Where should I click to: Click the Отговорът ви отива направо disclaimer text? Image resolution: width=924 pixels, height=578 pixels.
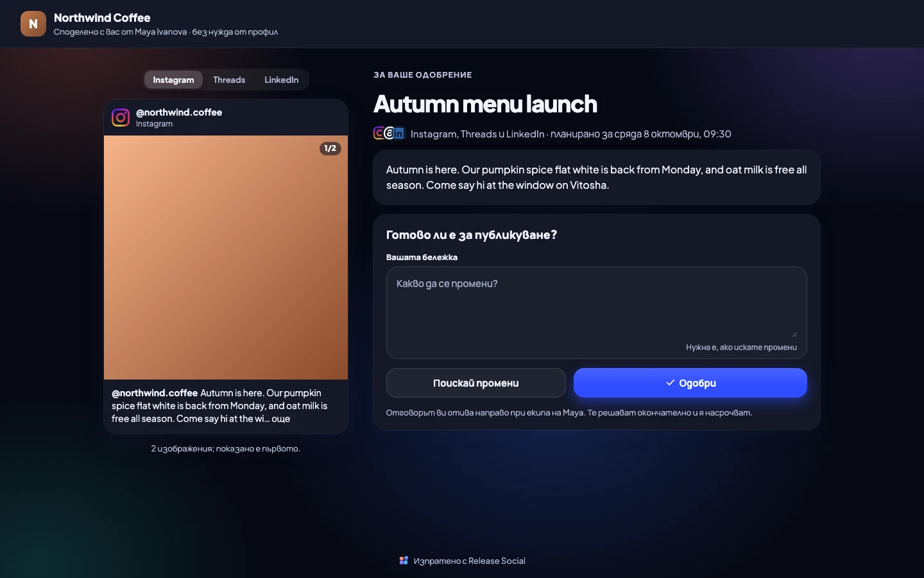pos(569,413)
